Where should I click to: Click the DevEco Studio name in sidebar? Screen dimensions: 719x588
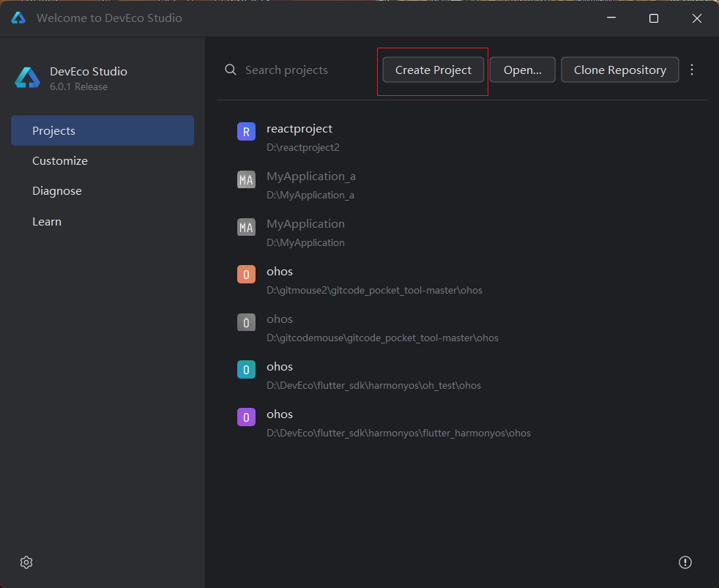[x=89, y=72]
